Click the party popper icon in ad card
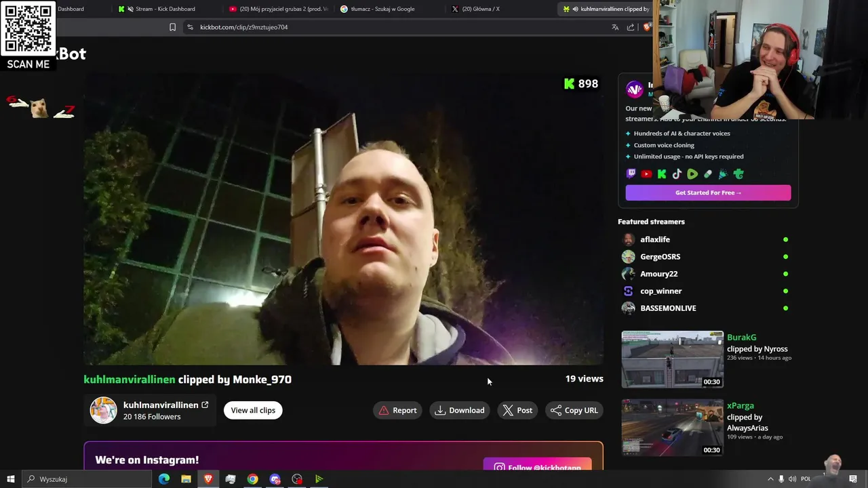Screen dimensions: 868x488 723,174
